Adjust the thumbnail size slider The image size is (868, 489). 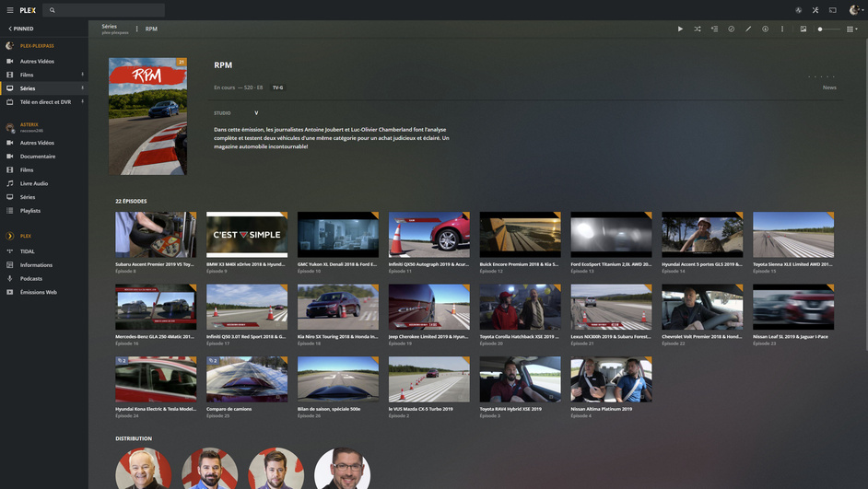(x=829, y=29)
